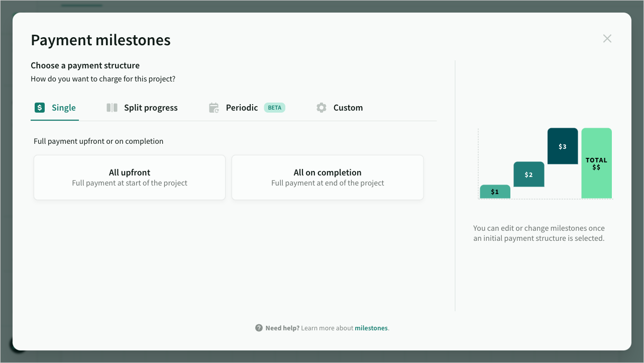Click the 'You can edit or change milestones' note
This screenshot has width=644, height=363.
539,233
